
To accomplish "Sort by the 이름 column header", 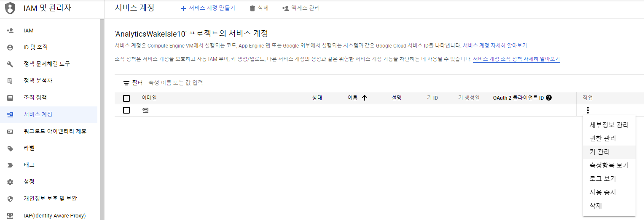I will 352,98.
